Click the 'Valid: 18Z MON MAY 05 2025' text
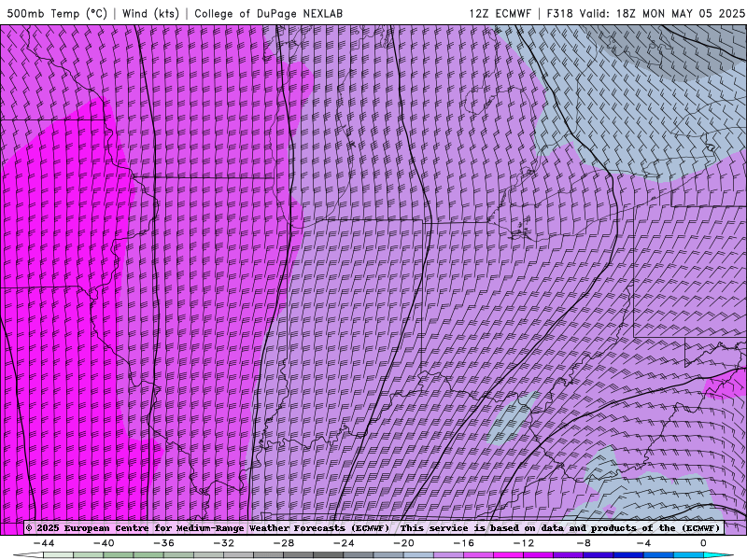Screen dimensions: 747x560 point(662,13)
